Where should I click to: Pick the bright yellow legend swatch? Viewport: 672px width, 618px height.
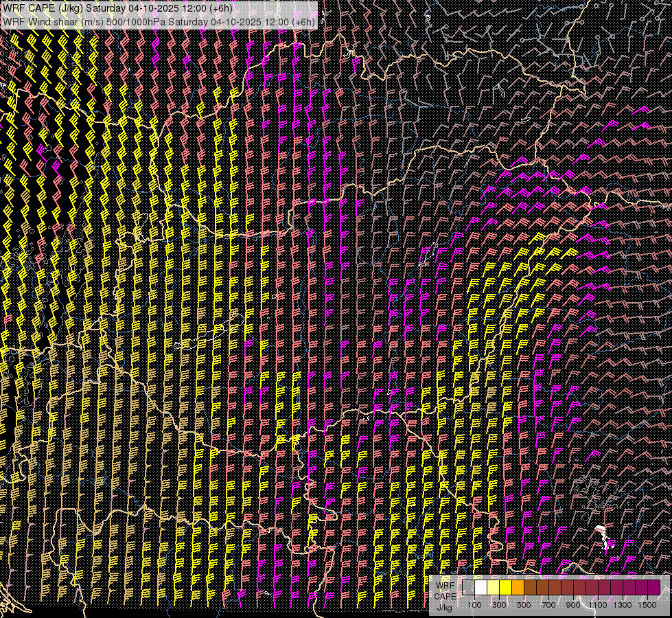(505, 587)
